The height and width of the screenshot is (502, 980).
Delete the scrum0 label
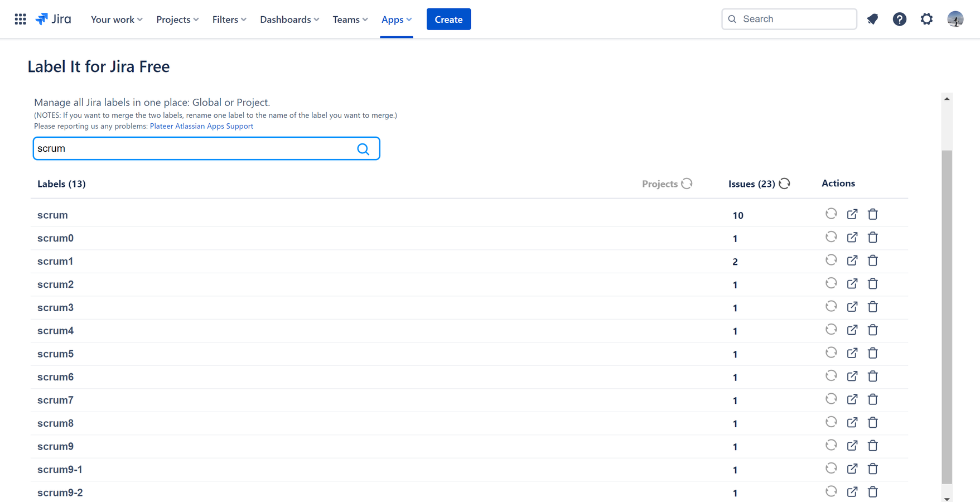(x=873, y=238)
